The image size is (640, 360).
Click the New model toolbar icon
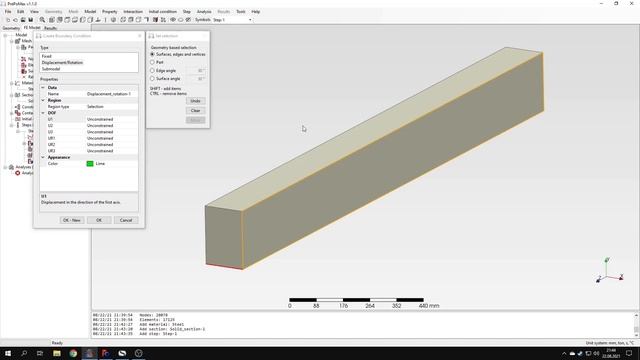pos(8,20)
